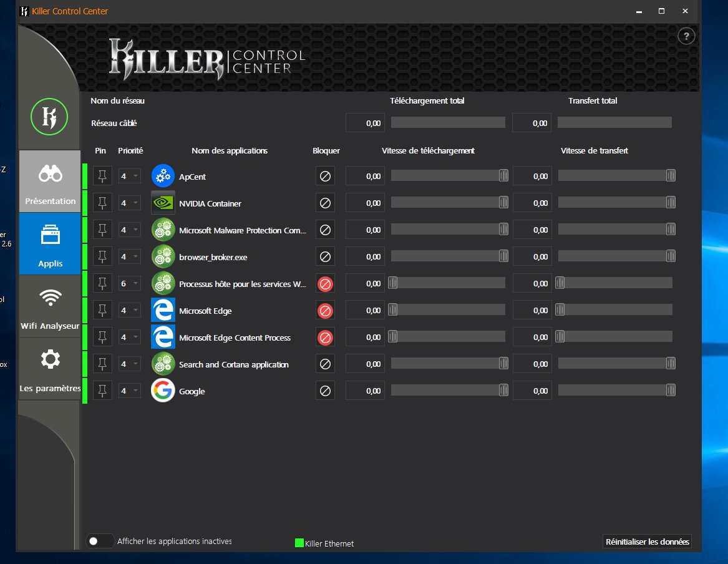Click the NVIDIA Container app icon
This screenshot has height=564, width=728.
(x=163, y=203)
